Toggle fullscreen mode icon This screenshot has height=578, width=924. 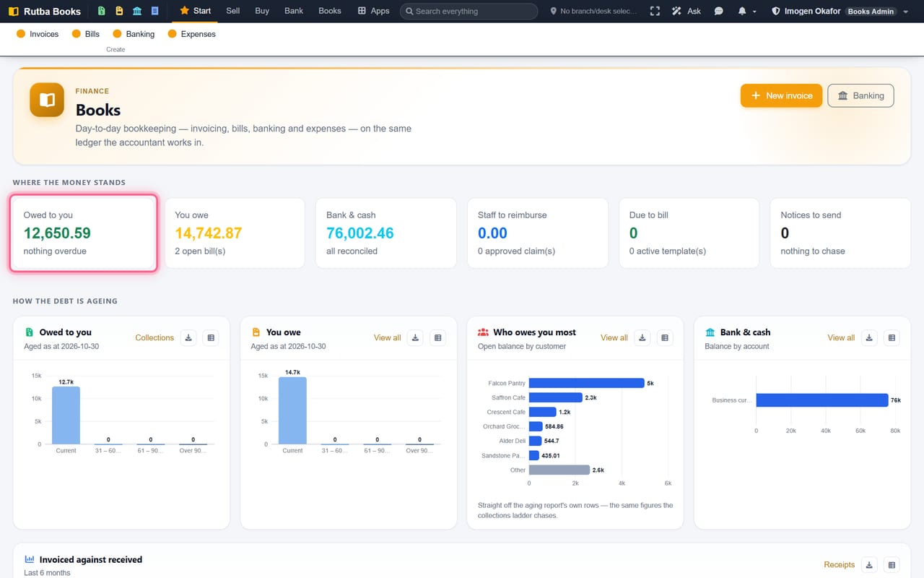(x=655, y=12)
